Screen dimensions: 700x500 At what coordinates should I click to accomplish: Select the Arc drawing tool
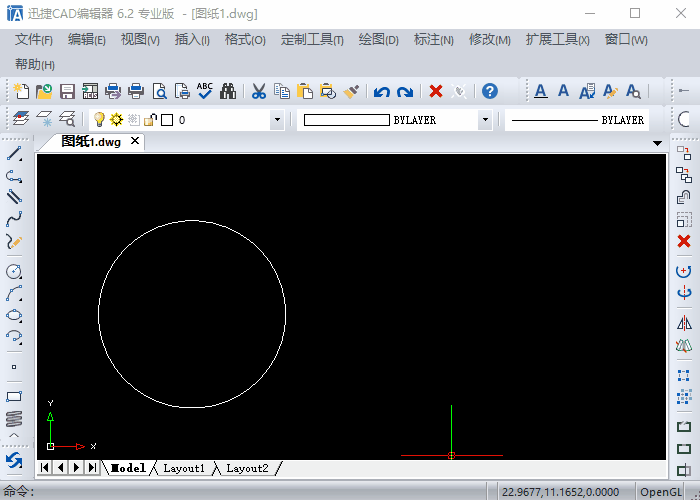[x=14, y=293]
